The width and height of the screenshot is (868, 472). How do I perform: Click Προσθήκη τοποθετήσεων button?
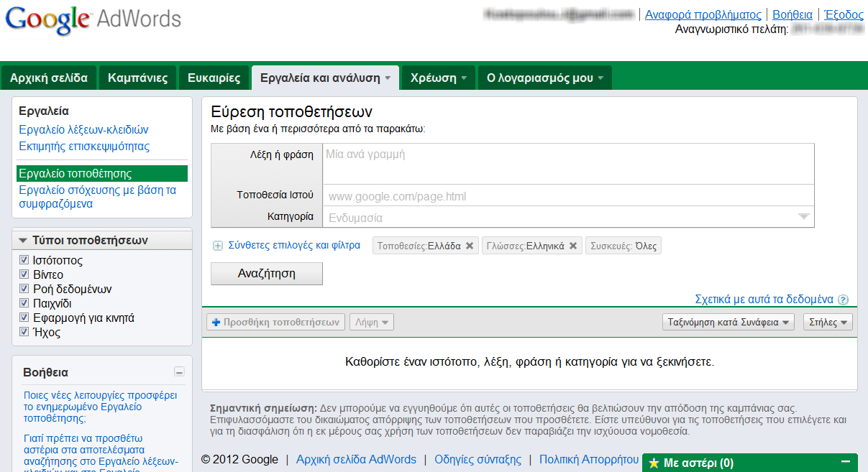275,323
